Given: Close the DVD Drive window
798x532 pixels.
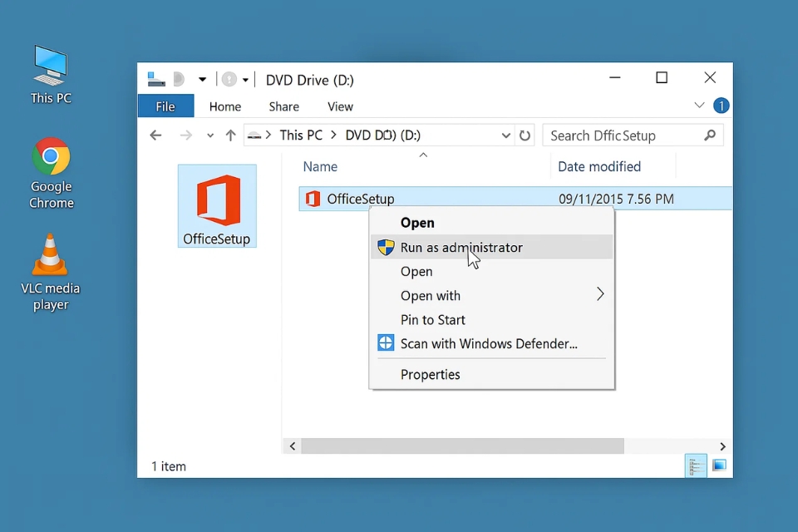Looking at the screenshot, I should pyautogui.click(x=710, y=78).
